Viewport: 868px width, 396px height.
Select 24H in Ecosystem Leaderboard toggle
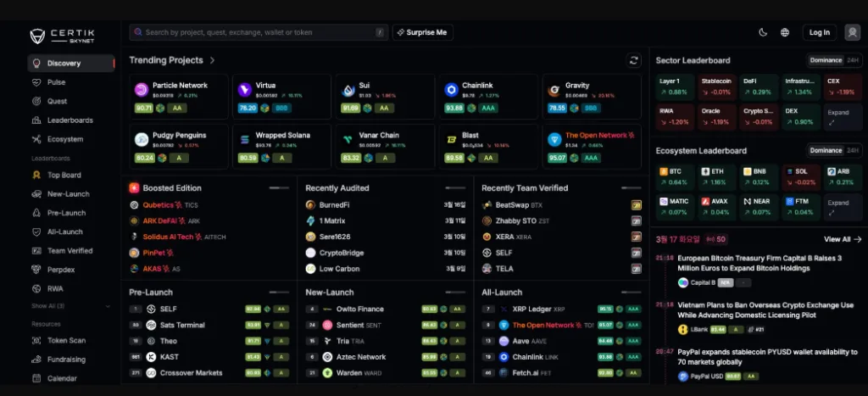point(853,151)
